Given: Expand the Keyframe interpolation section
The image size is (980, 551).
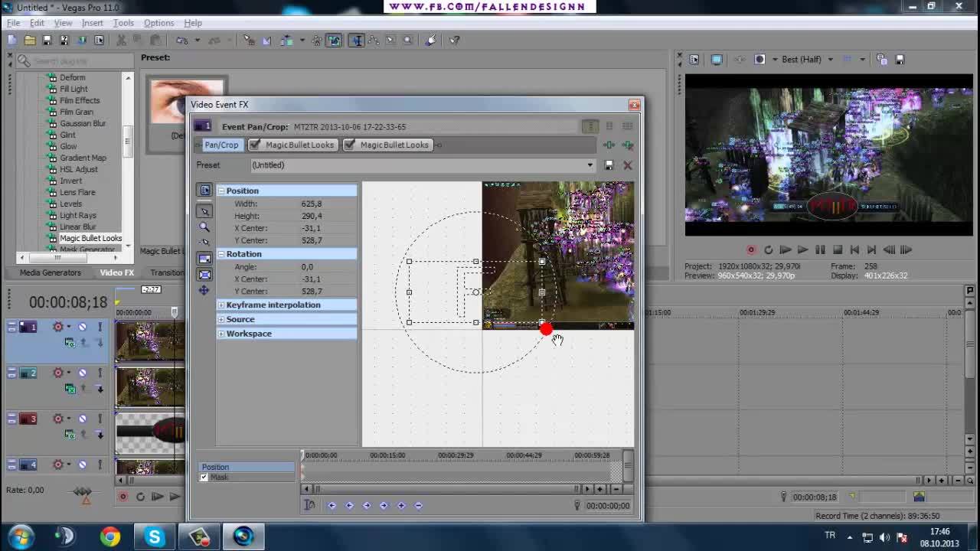Looking at the screenshot, I should click(x=221, y=305).
